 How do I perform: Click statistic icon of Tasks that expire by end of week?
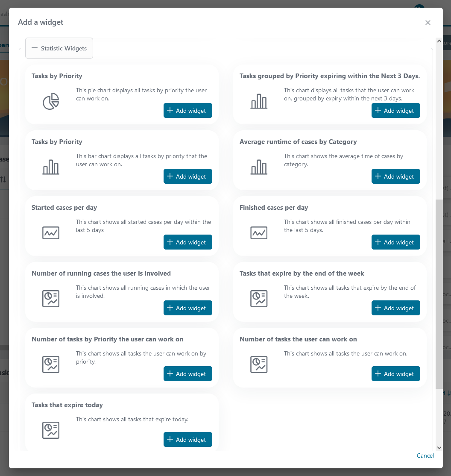(x=259, y=299)
